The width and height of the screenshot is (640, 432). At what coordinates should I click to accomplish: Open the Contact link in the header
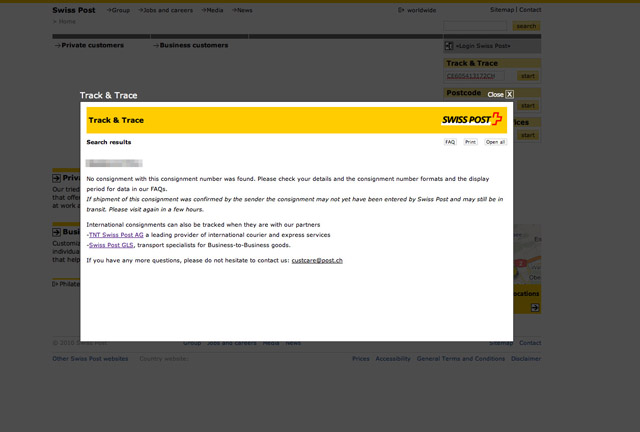coord(530,10)
